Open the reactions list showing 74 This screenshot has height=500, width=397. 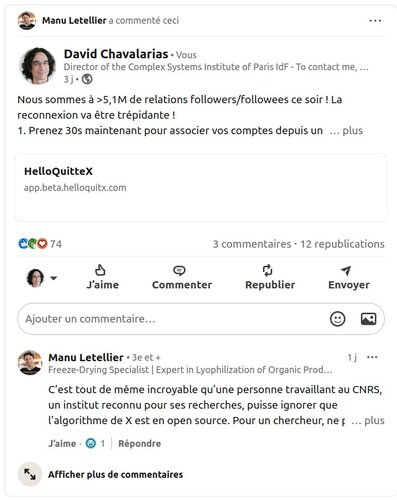[x=40, y=244]
